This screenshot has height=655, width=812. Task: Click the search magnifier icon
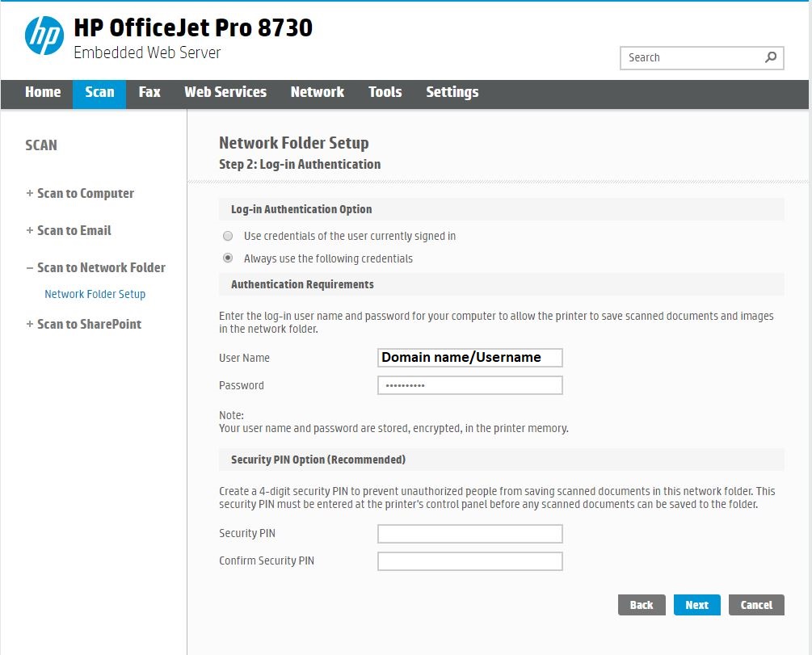(x=771, y=57)
